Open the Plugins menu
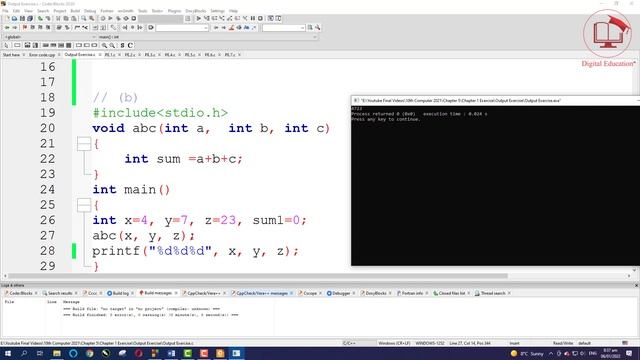 [x=174, y=11]
